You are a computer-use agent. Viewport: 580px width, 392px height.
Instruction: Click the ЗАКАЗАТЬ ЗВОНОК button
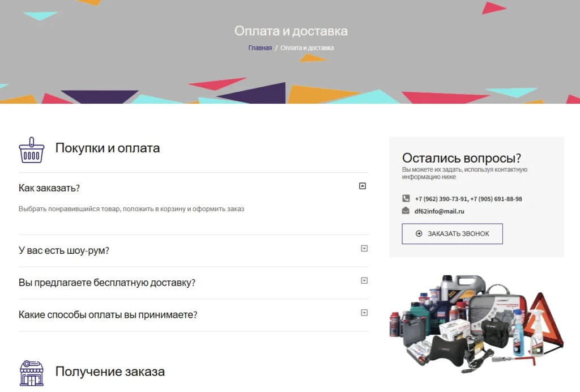[x=452, y=234]
